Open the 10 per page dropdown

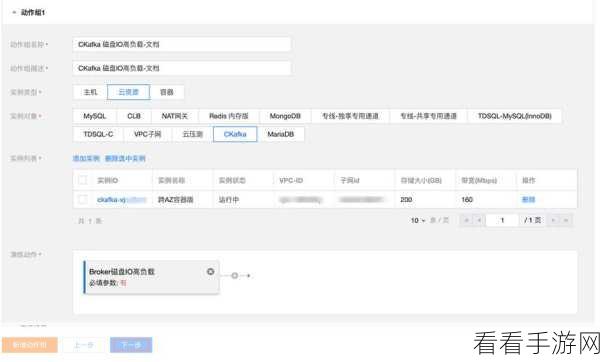(418, 220)
